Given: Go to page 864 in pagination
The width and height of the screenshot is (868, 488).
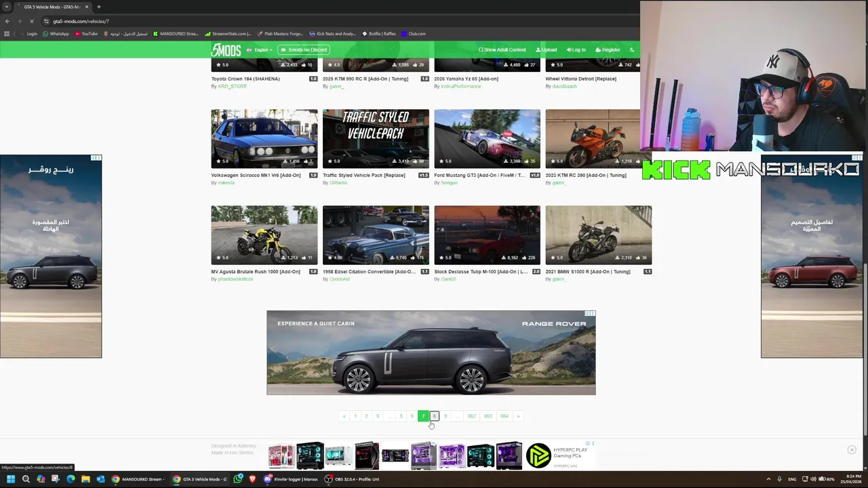Looking at the screenshot, I should 504,416.
